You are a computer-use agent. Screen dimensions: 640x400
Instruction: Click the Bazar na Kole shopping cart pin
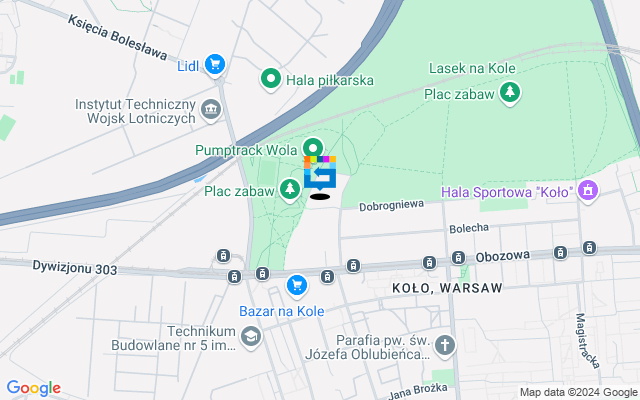click(x=297, y=286)
